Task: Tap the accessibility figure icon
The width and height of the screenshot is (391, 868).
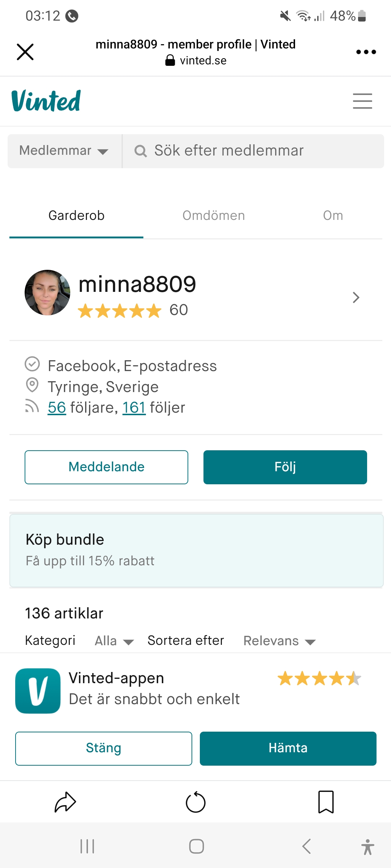Action: (367, 847)
